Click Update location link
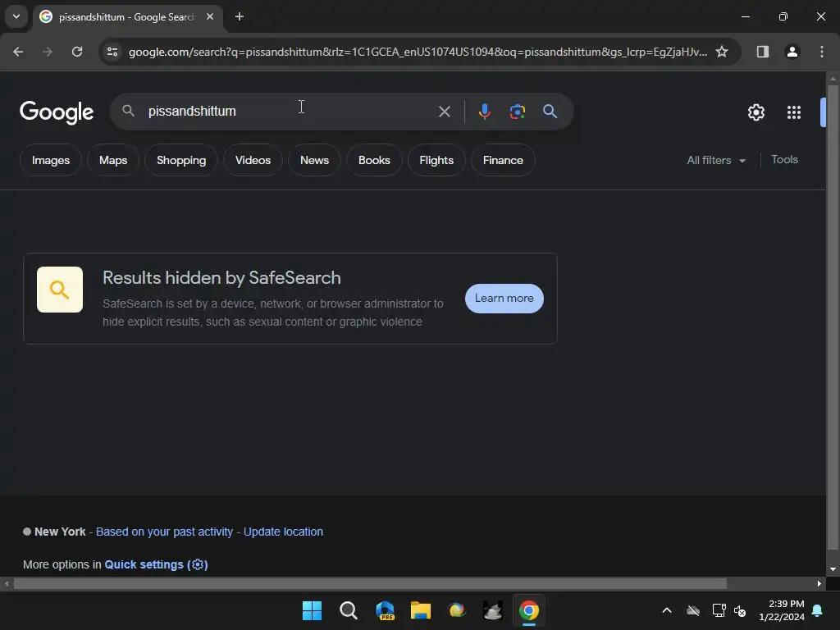This screenshot has height=630, width=840. click(x=283, y=532)
